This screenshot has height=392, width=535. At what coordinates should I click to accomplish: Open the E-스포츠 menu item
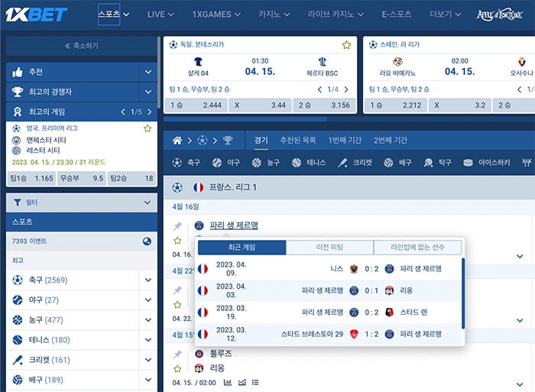(396, 15)
